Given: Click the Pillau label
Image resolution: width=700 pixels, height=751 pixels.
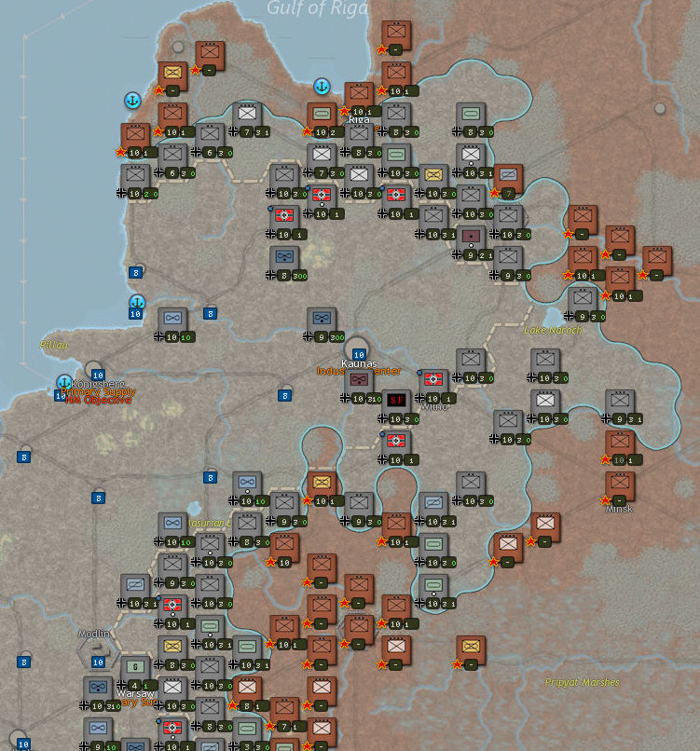Looking at the screenshot, I should 54,345.
